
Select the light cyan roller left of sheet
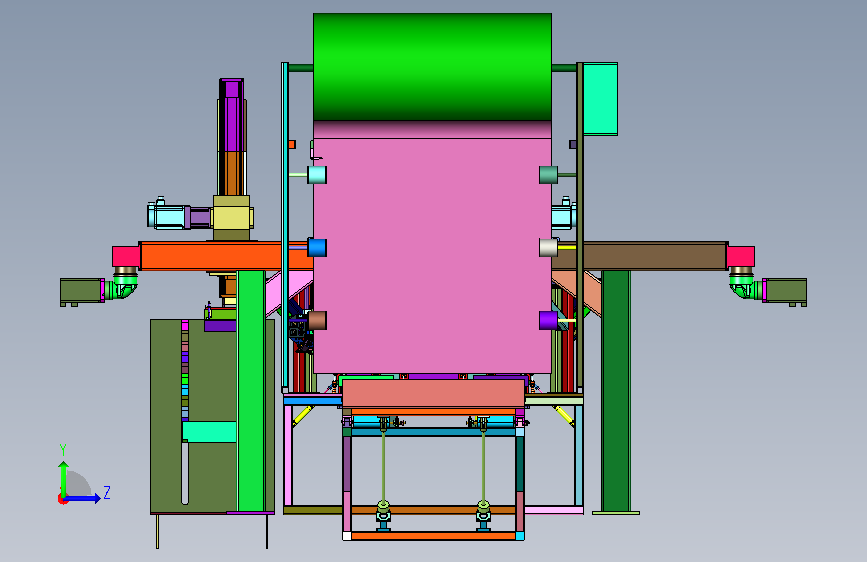317,175
